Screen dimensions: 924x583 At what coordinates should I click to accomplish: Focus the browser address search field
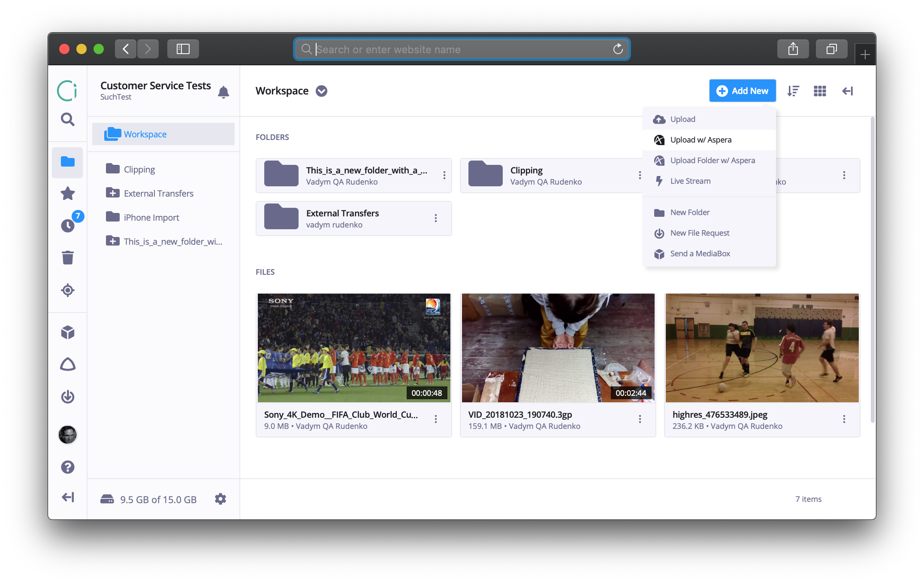click(x=462, y=49)
